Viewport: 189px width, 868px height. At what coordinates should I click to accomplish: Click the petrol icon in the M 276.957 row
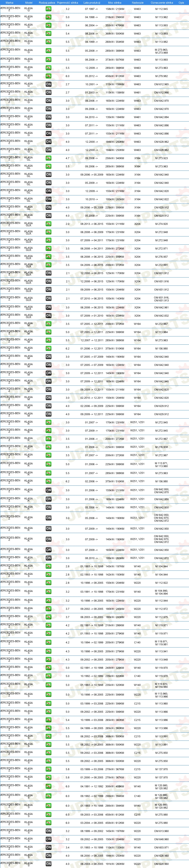pyautogui.click(x=49, y=257)
